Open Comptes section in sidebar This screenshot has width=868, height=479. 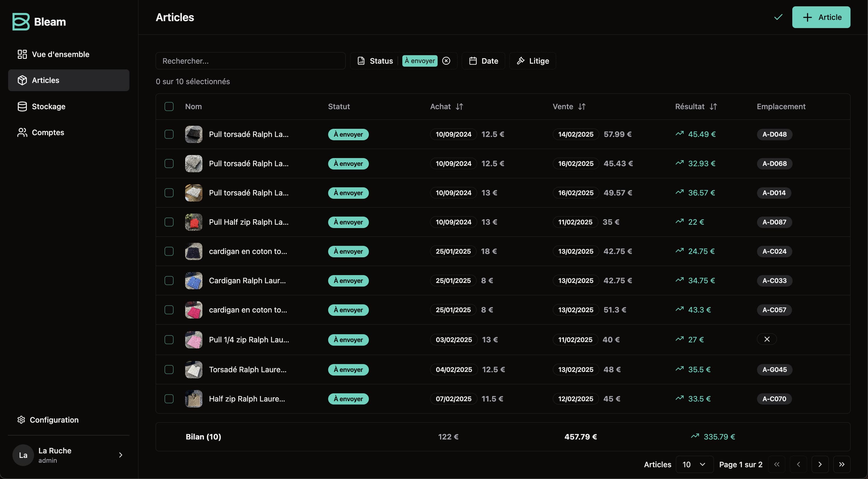click(69, 132)
